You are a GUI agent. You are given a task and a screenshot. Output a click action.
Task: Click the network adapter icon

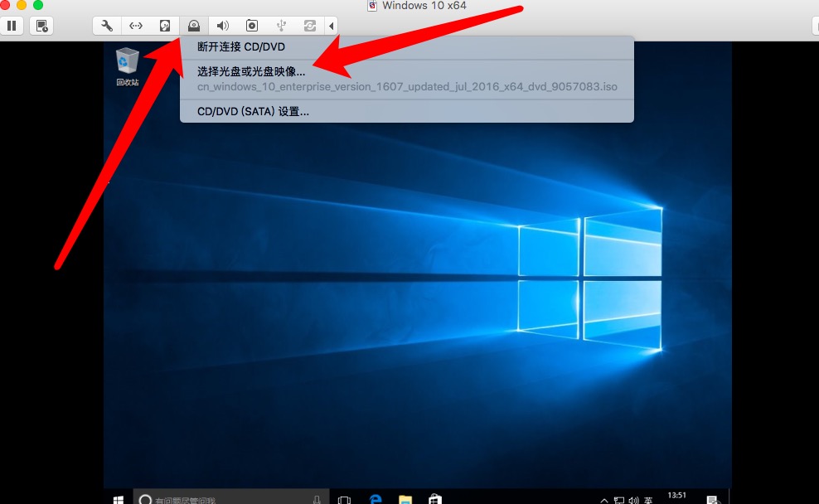136,26
